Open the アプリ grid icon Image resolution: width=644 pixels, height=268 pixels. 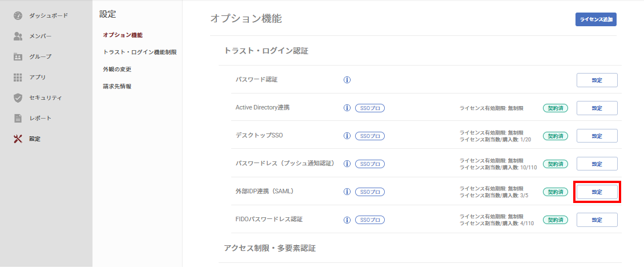click(18, 77)
